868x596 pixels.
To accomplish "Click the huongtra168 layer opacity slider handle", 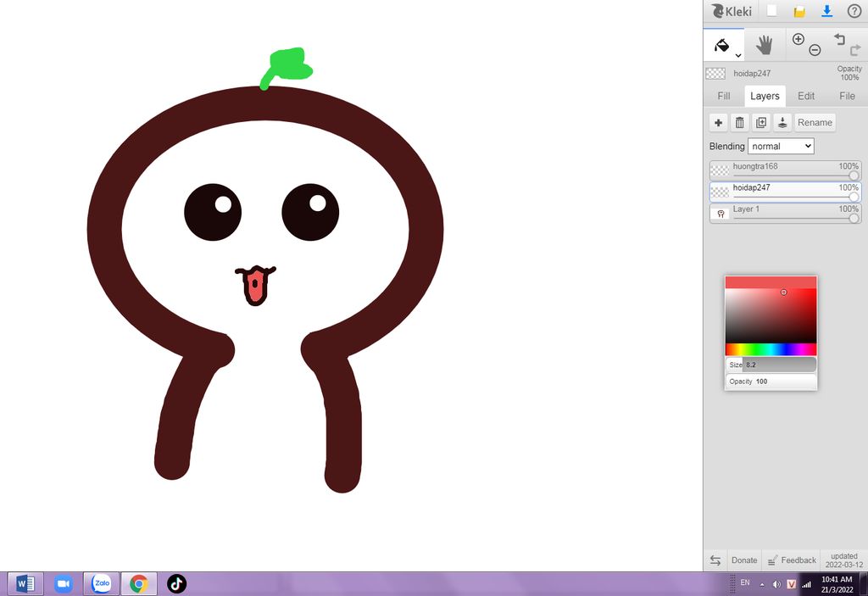I will point(854,175).
